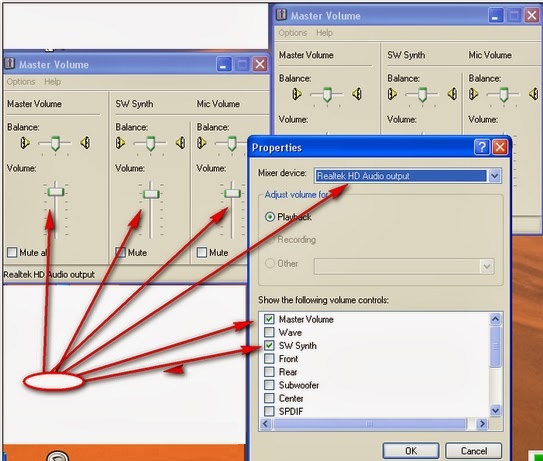
Task: Click the front Master Volume window title icon
Action: pyautogui.click(x=10, y=64)
